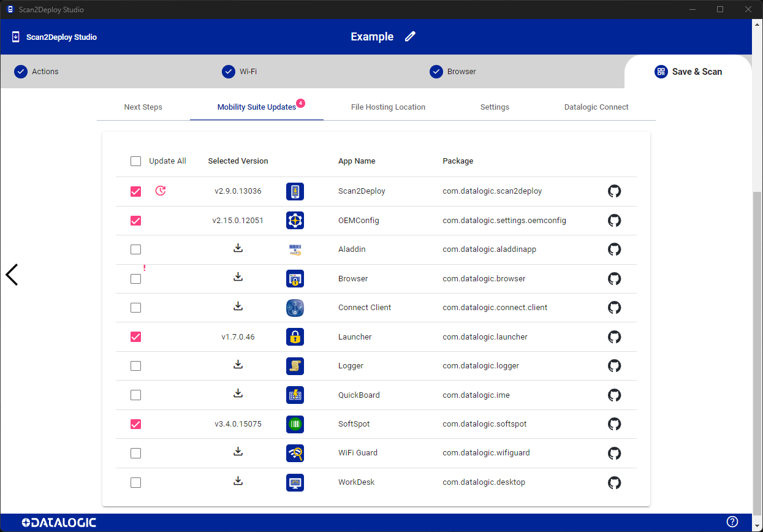This screenshot has width=763, height=532.
Task: Select version v3.4.0.15075 of SoftSpot
Action: (238, 424)
